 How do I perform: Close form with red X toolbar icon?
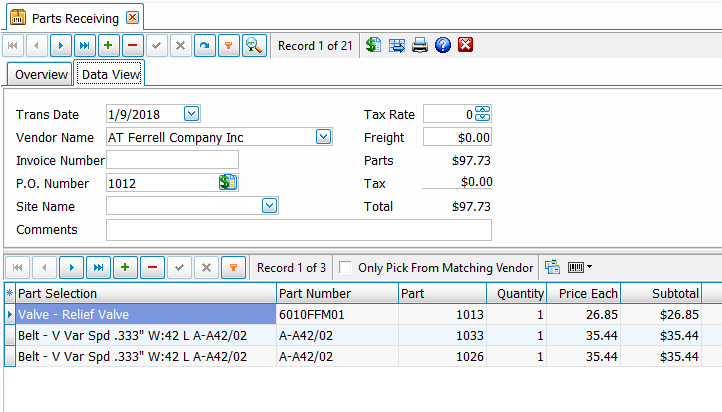pyautogui.click(x=466, y=45)
